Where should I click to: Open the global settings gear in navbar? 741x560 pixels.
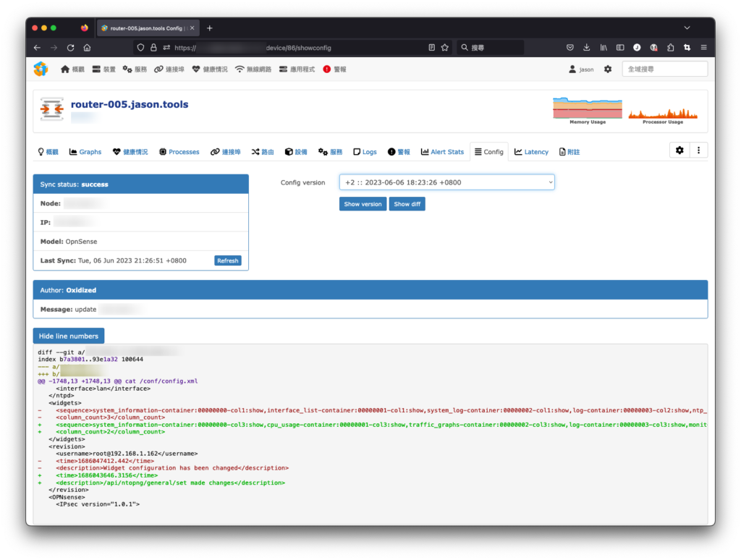coord(608,69)
